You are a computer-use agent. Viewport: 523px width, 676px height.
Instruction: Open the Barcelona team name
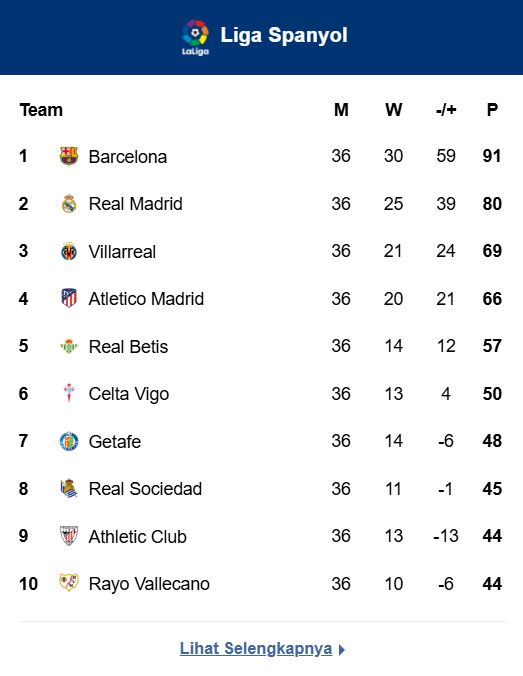point(128,157)
